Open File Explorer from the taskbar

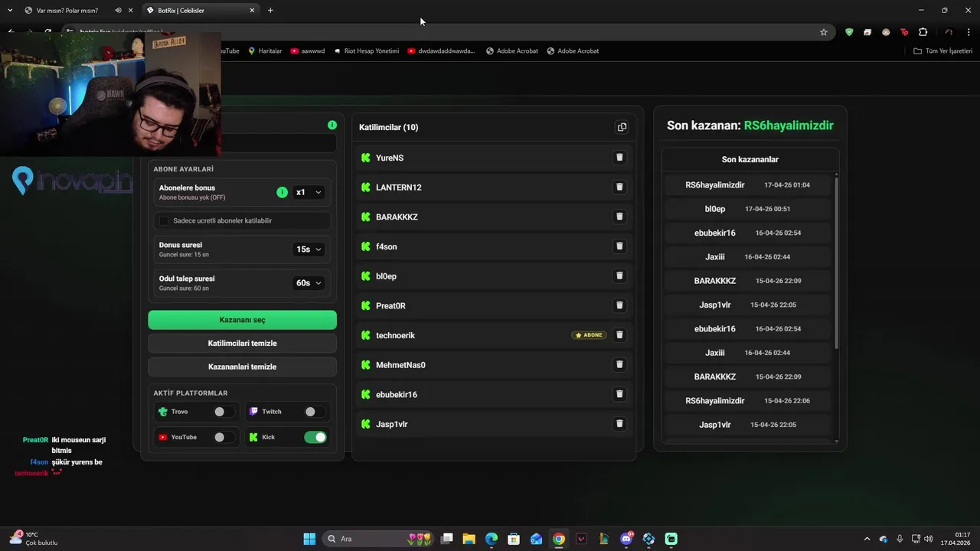[469, 539]
